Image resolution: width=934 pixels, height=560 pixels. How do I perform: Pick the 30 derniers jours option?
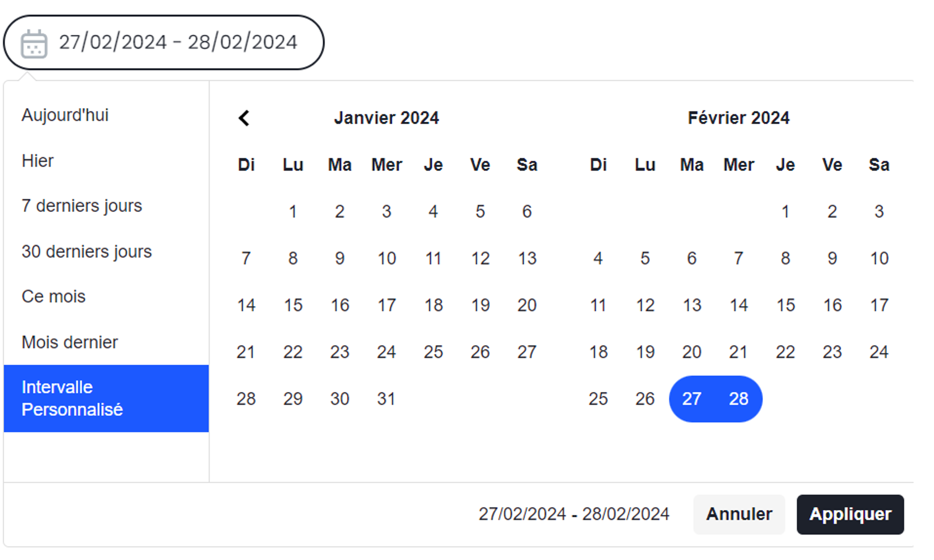click(x=87, y=251)
